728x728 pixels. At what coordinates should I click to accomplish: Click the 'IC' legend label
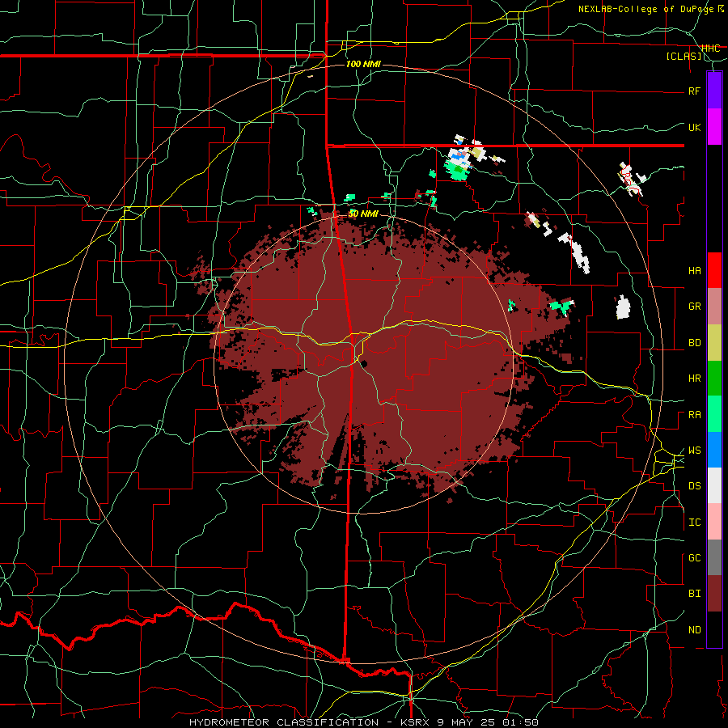coord(694,523)
